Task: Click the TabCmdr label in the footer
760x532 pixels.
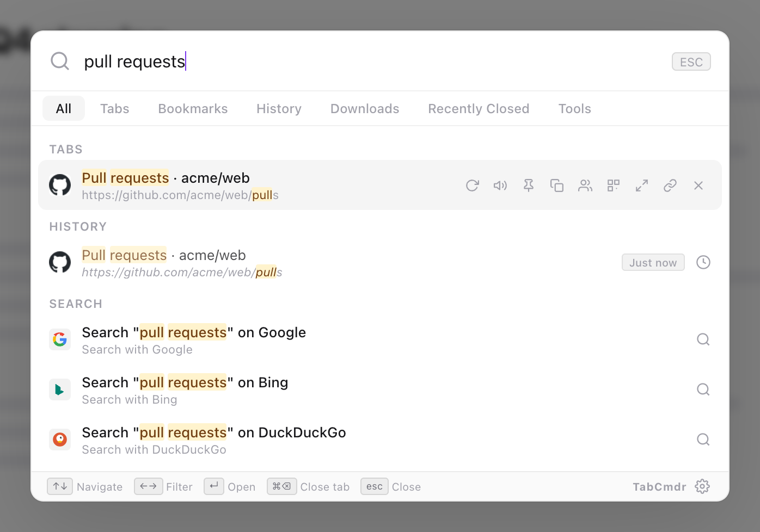Action: (659, 487)
